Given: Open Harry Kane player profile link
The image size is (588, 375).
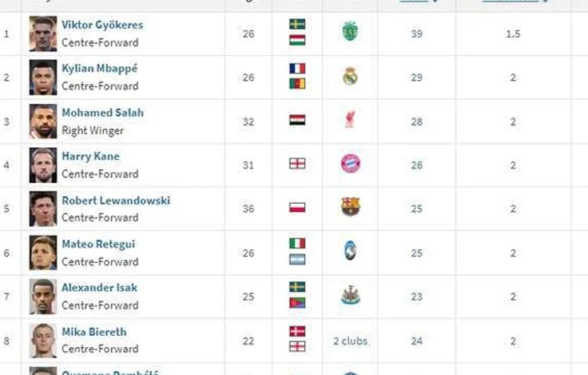Looking at the screenshot, I should coord(90,156).
